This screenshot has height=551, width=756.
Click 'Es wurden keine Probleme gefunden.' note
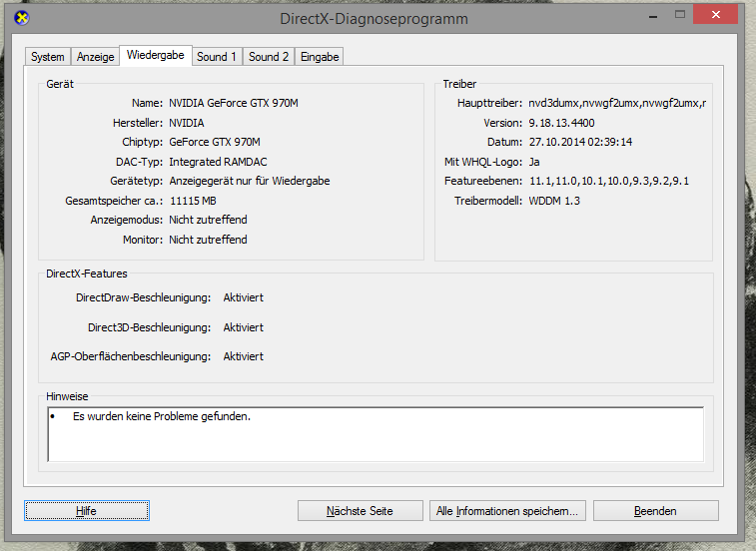(162, 416)
